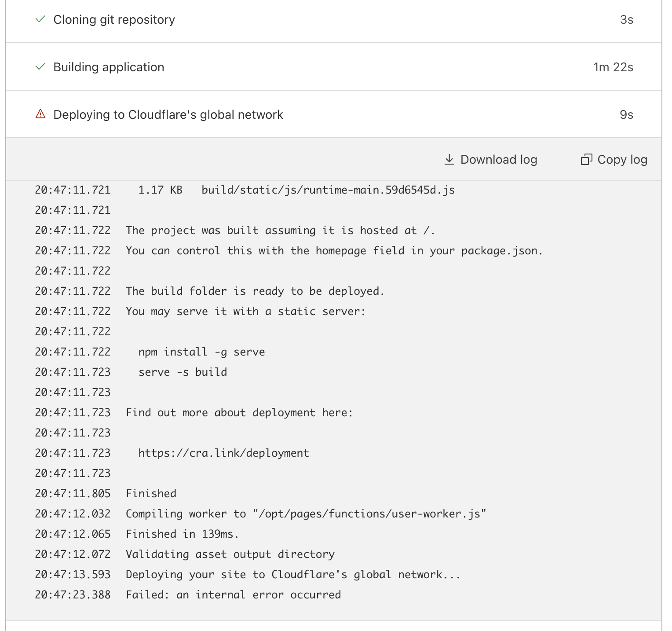Select the 'Failed: an internal error occurred' line
Viewport: 672px width, 631px height.
coord(234,595)
